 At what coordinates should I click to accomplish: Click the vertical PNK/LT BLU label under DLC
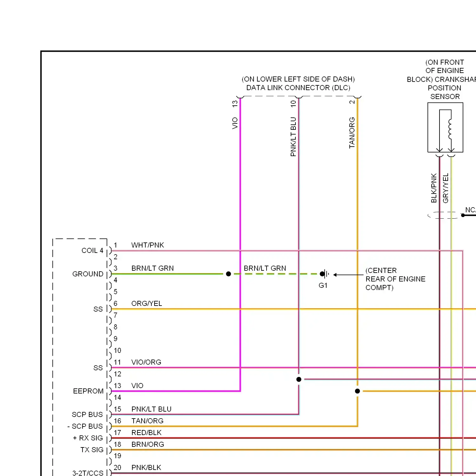point(293,137)
